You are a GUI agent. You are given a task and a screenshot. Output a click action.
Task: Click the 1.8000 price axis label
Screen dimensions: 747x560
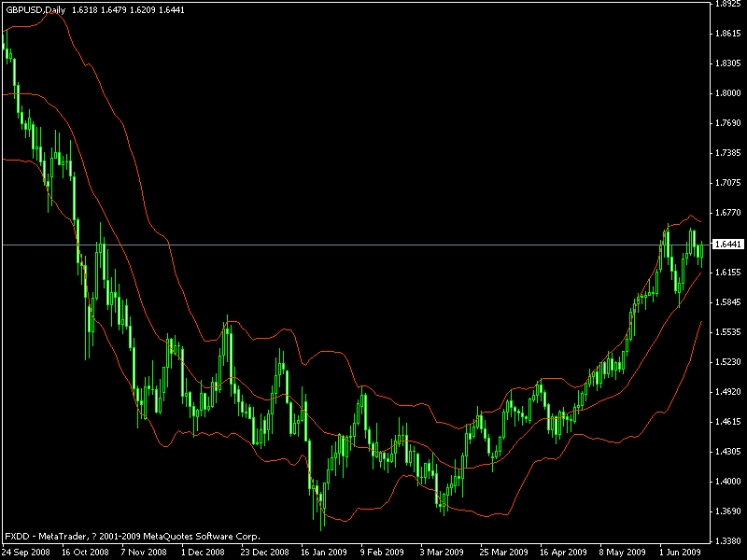[x=728, y=93]
